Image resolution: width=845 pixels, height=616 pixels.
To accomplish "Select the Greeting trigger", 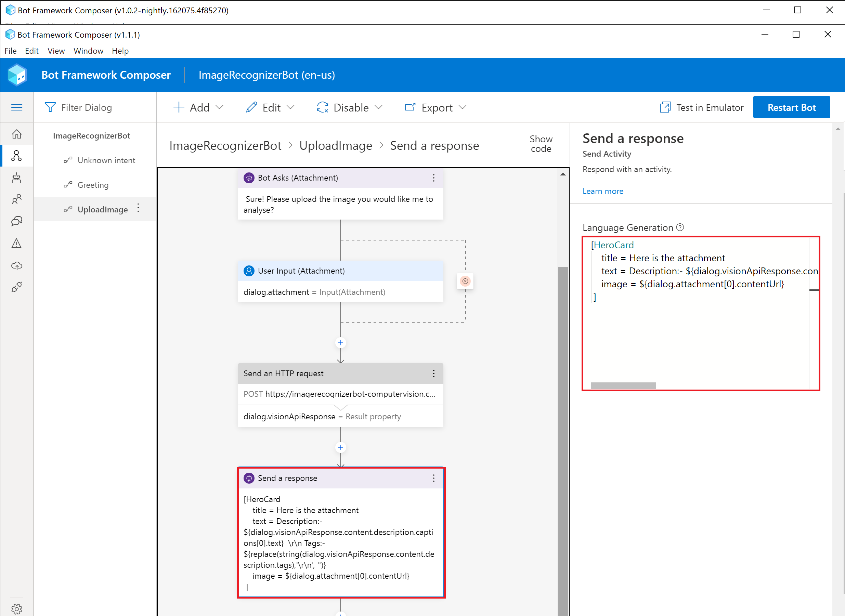I will click(93, 185).
